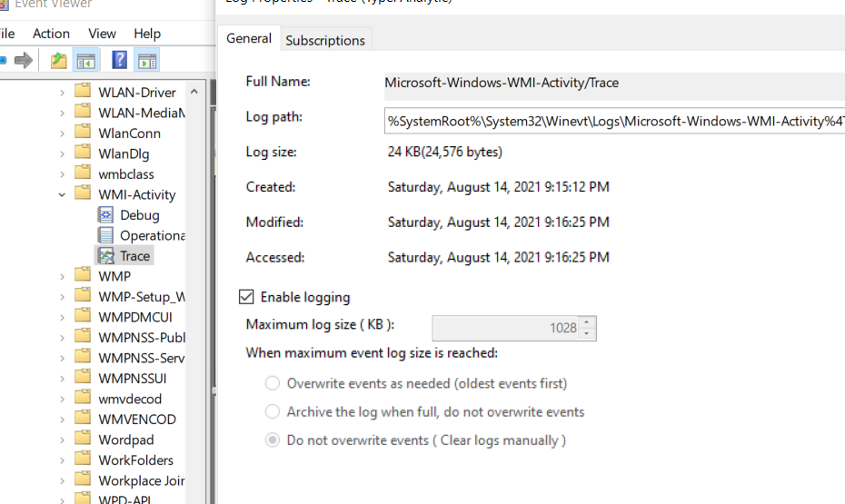Select WMPNSS-Serv tree item label
The width and height of the screenshot is (845, 504).
click(x=142, y=358)
